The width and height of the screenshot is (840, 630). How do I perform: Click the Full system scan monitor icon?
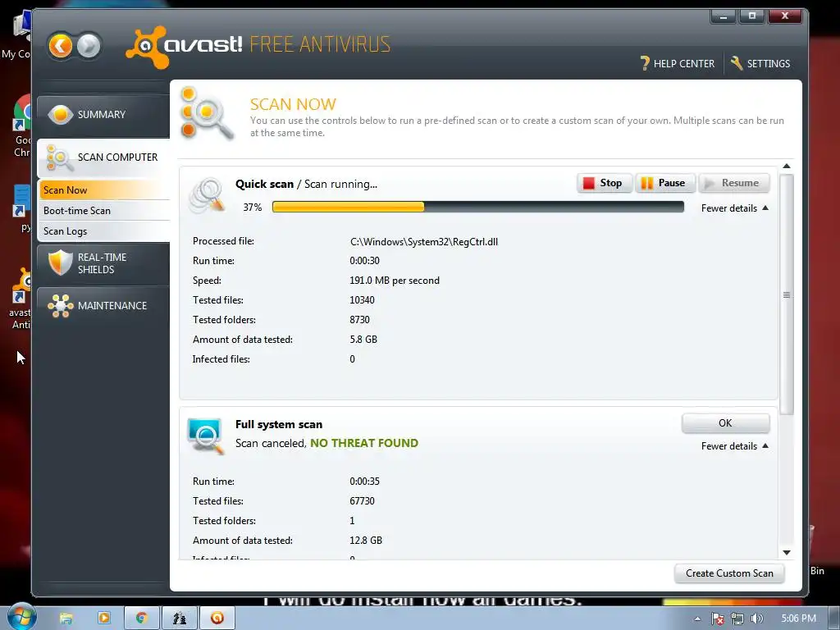(x=205, y=435)
